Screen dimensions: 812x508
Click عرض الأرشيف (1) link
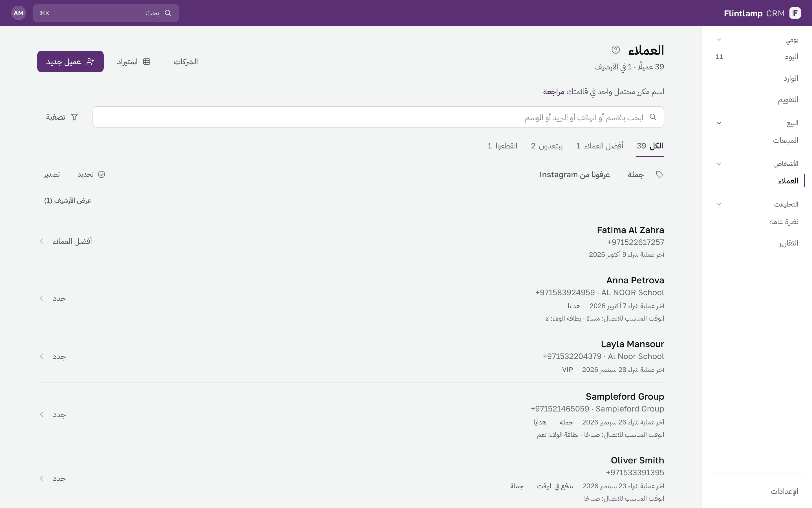(68, 200)
